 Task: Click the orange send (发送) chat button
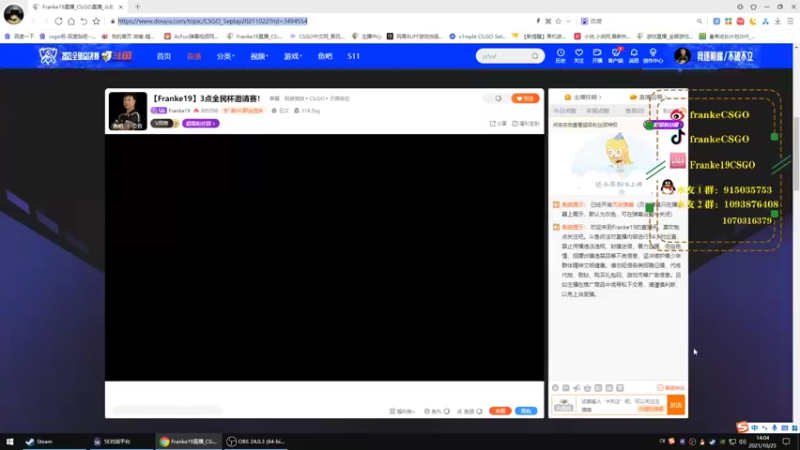[x=676, y=405]
